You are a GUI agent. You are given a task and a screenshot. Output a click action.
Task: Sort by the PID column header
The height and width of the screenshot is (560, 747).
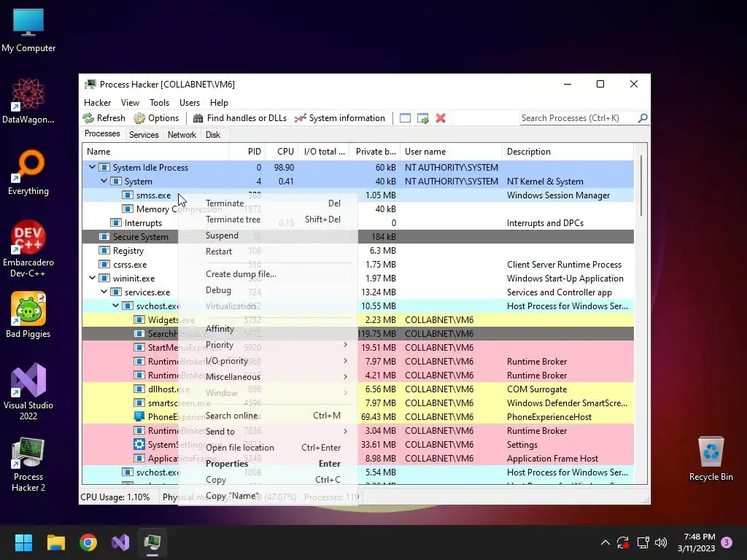247,152
